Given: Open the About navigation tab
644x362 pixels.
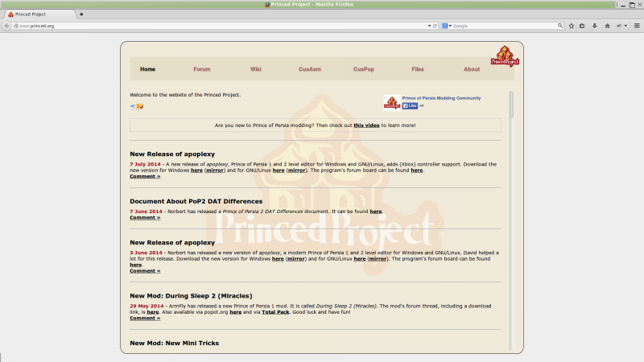Looking at the screenshot, I should click(x=472, y=69).
